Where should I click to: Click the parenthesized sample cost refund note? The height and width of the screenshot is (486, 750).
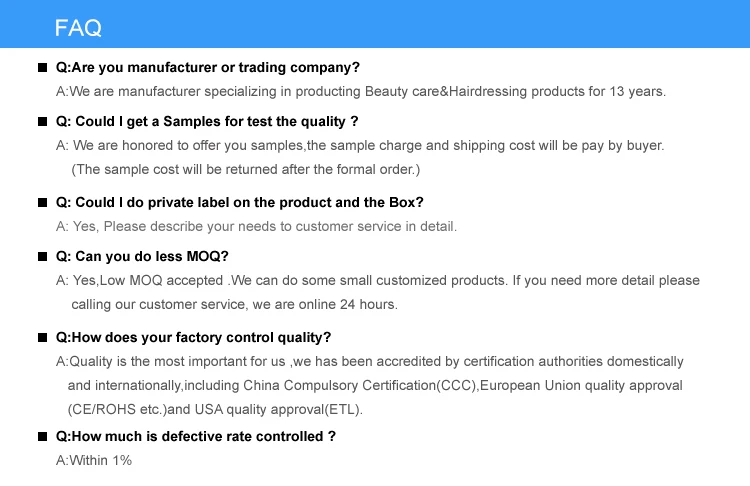tap(246, 169)
